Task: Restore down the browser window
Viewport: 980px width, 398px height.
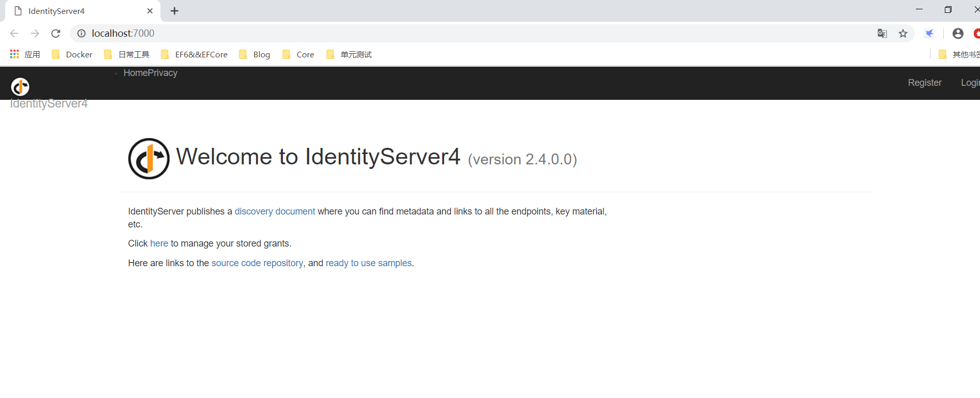Action: [948, 9]
